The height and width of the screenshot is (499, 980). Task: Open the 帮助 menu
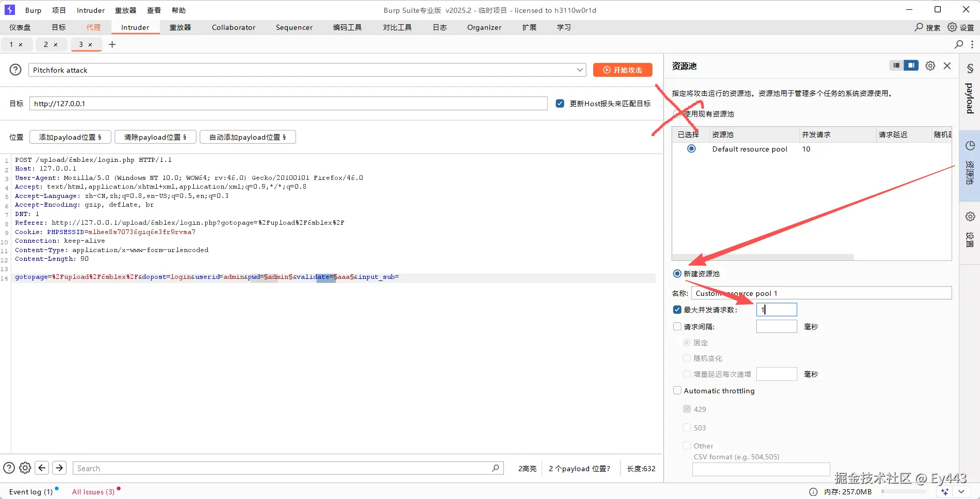pyautogui.click(x=178, y=10)
